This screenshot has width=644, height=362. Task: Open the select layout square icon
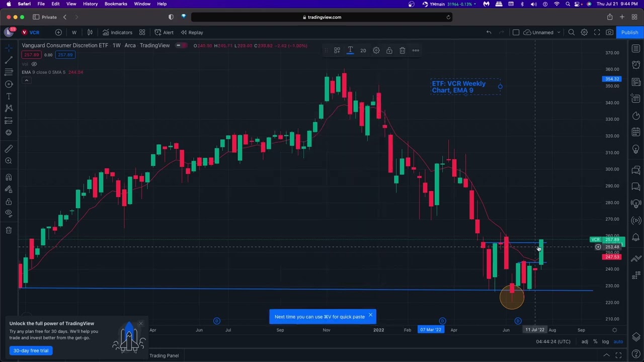pyautogui.click(x=516, y=32)
